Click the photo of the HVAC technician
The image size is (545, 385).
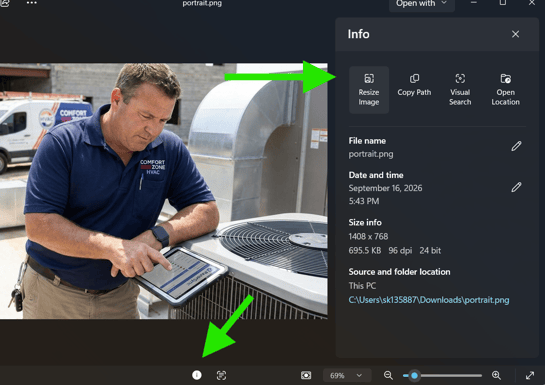164,191
